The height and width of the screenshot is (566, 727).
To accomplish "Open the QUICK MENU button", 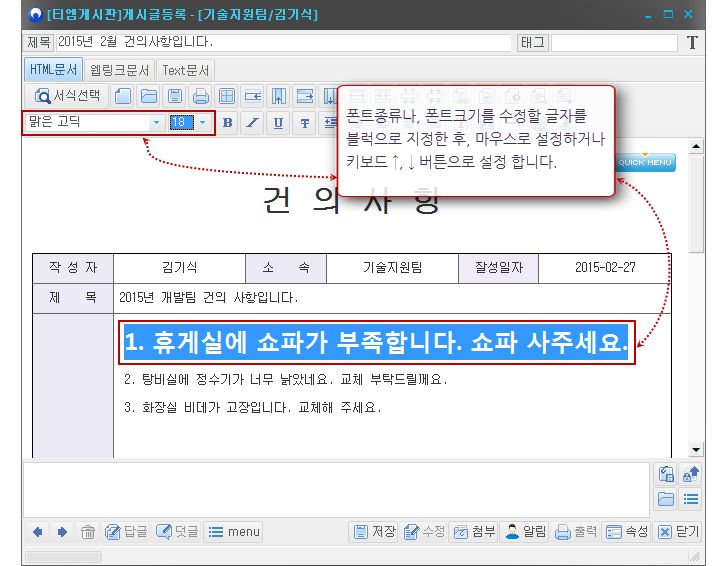I will (x=645, y=162).
